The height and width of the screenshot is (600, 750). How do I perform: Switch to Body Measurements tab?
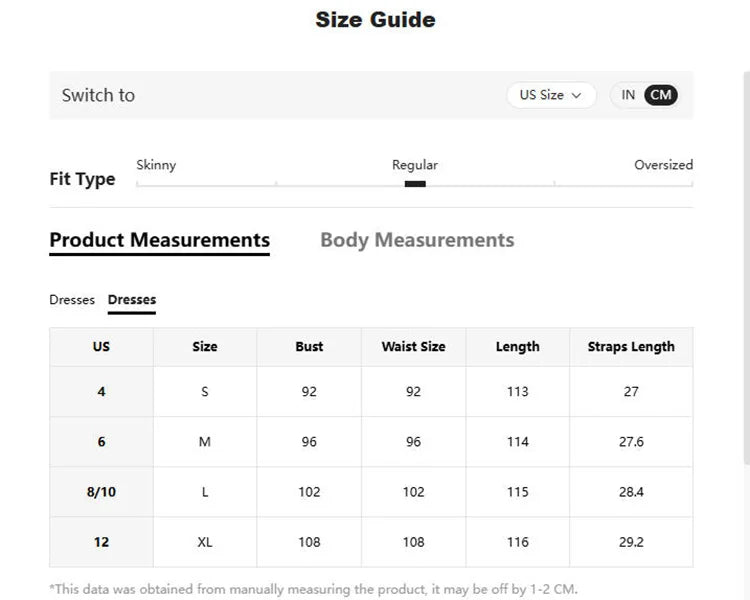(x=417, y=240)
